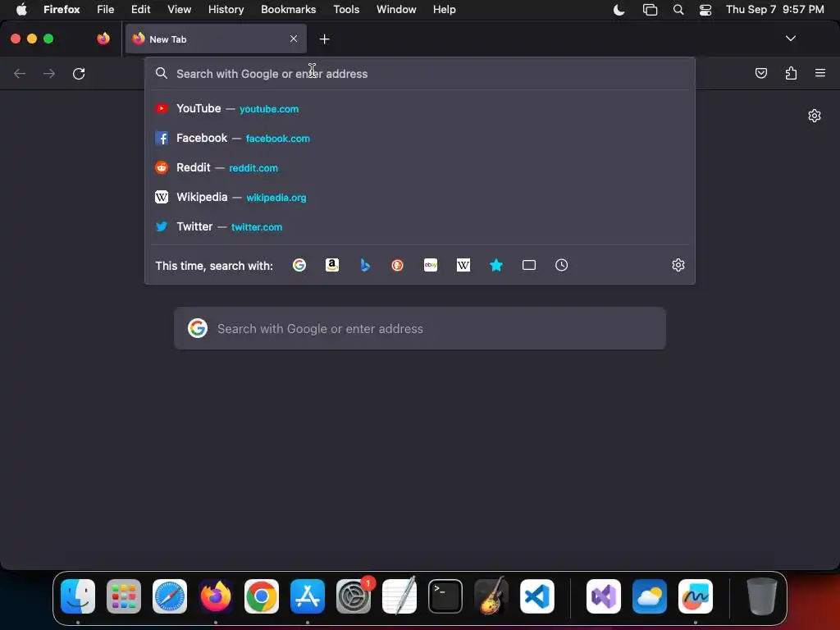Open Weather app from the dock
840x630 pixels.
[650, 596]
